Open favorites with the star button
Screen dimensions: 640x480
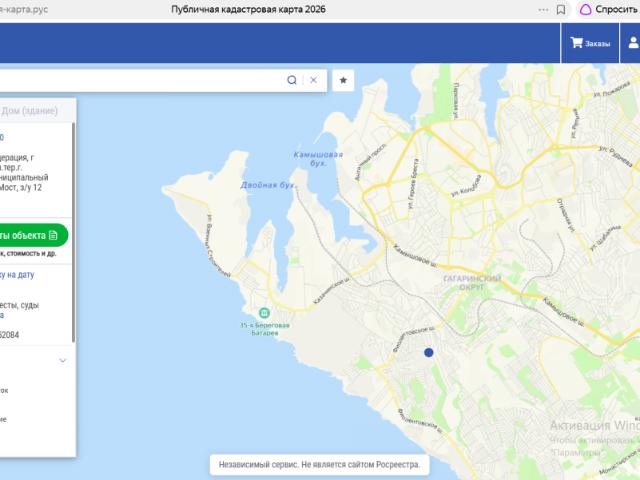coord(343,80)
